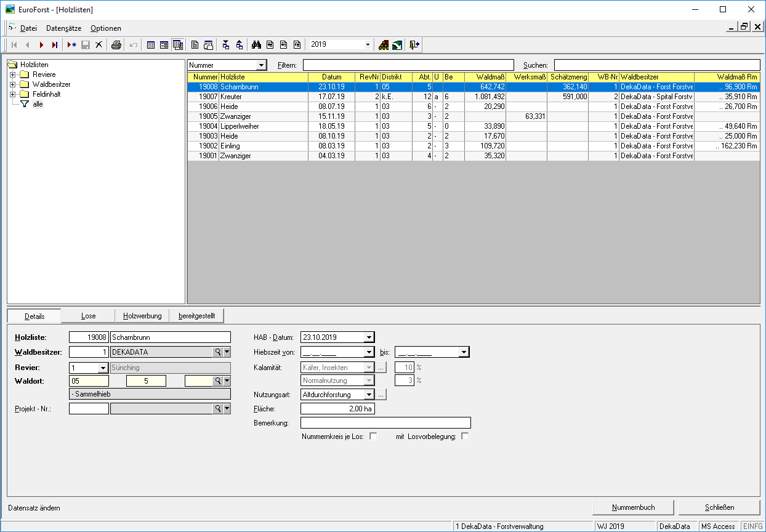
Task: Switch to the table-only view icon
Action: coord(151,45)
